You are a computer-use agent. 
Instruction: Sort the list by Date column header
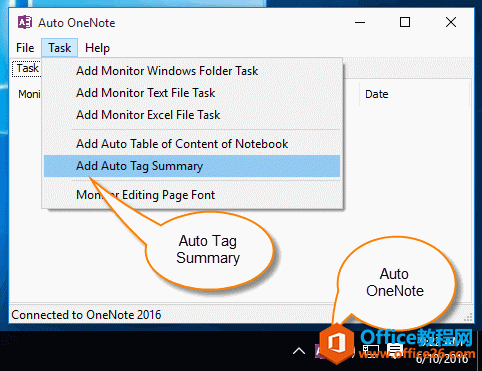click(414, 94)
